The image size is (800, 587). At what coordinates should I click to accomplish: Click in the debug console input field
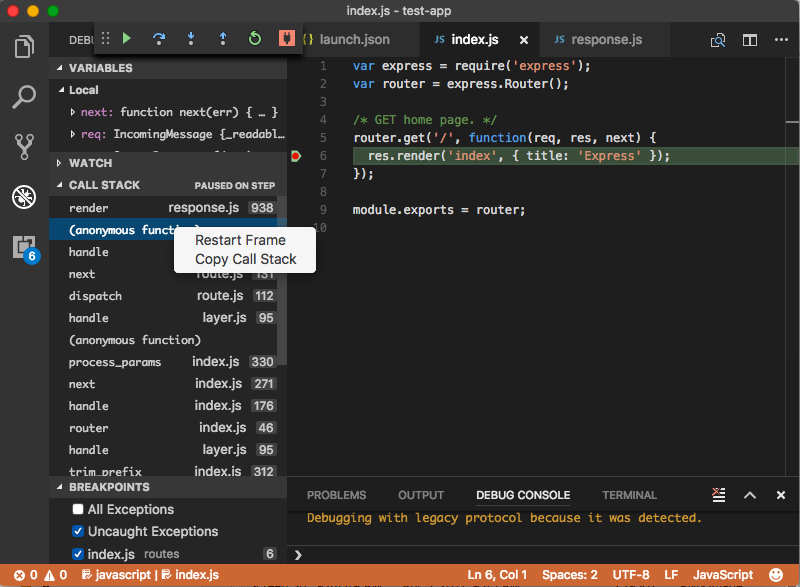click(x=544, y=555)
